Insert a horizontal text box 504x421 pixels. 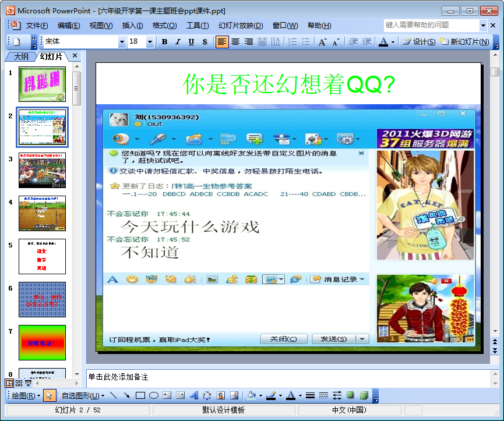[167, 395]
